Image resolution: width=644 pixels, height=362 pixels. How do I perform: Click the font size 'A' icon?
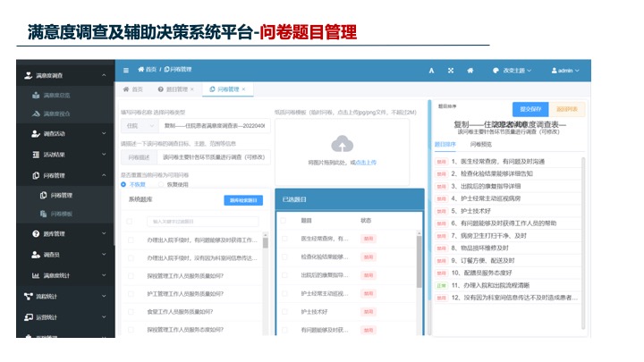(x=430, y=70)
